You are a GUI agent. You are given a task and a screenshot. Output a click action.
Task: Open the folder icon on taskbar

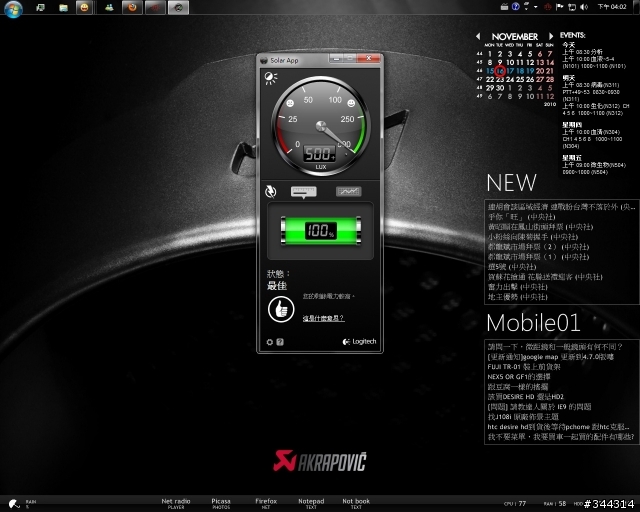63,7
